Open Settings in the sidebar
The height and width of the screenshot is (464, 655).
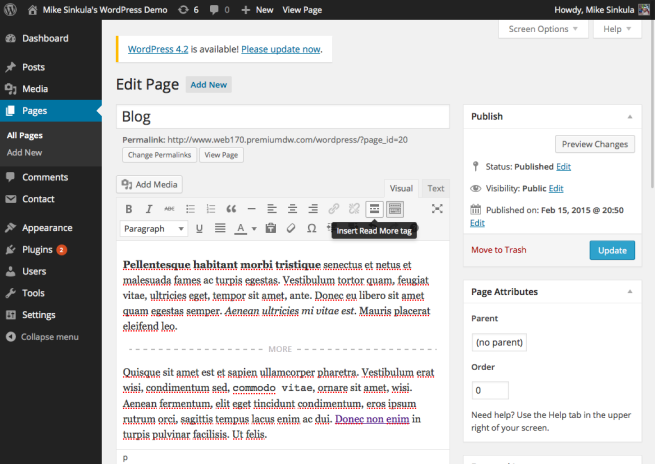click(51, 315)
